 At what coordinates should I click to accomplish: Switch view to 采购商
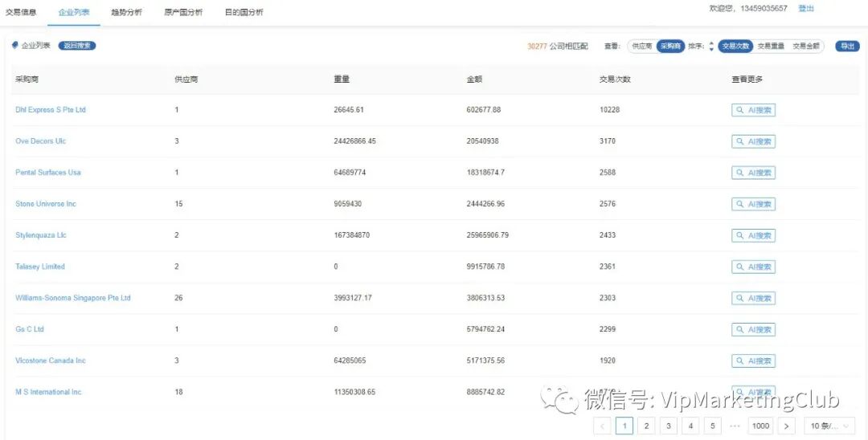coord(670,47)
